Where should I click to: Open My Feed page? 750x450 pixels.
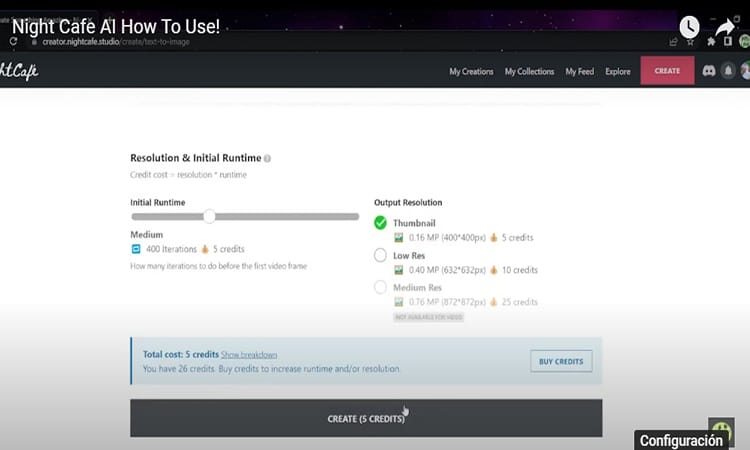tap(580, 71)
